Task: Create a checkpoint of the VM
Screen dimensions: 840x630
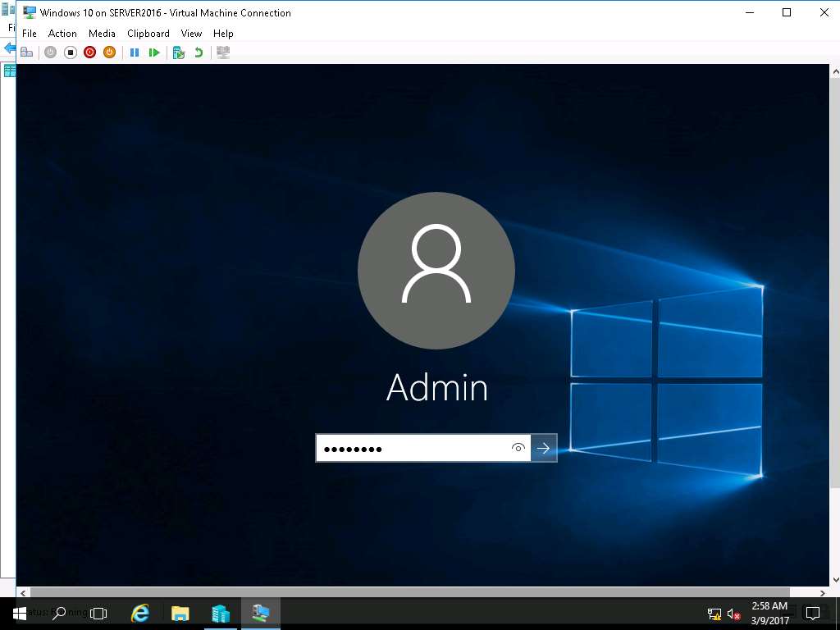Action: (x=179, y=52)
